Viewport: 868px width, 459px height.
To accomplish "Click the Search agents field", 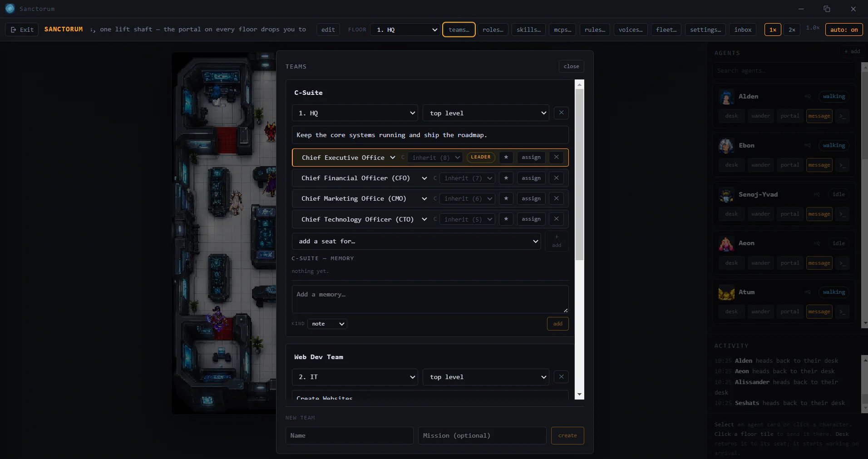I will point(784,71).
